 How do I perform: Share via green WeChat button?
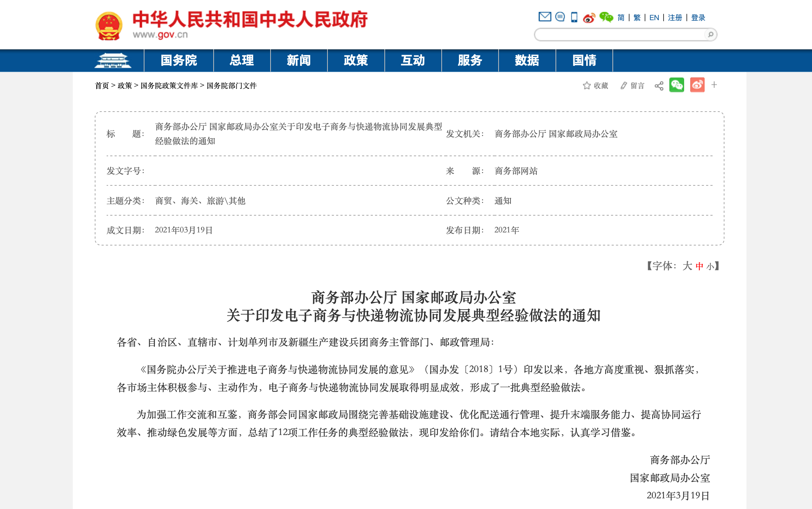[x=677, y=85]
